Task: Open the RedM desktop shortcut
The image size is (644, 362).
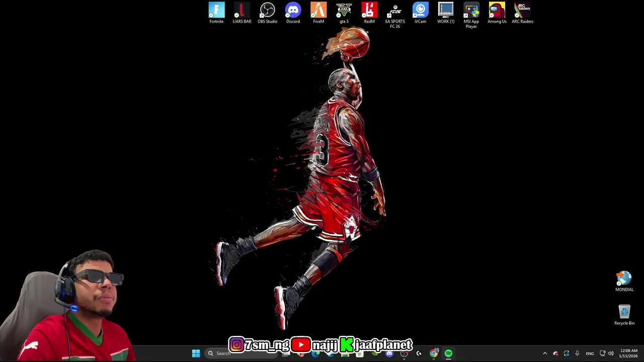Action: click(369, 13)
